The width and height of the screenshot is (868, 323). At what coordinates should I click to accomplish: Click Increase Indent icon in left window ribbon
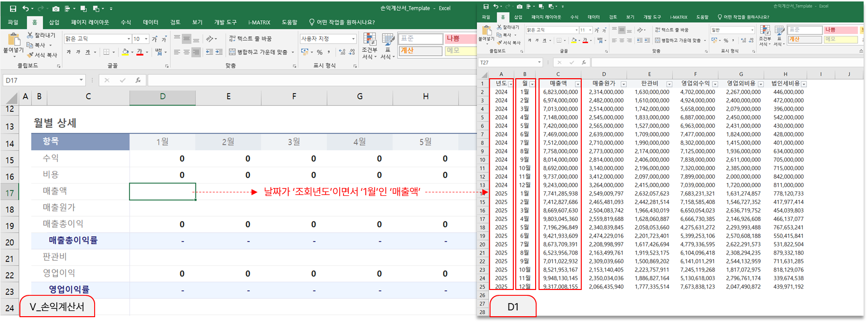[x=219, y=52]
